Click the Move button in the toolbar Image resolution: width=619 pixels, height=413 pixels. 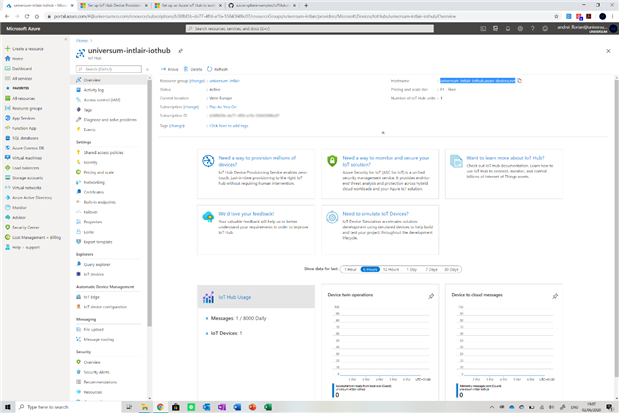170,69
